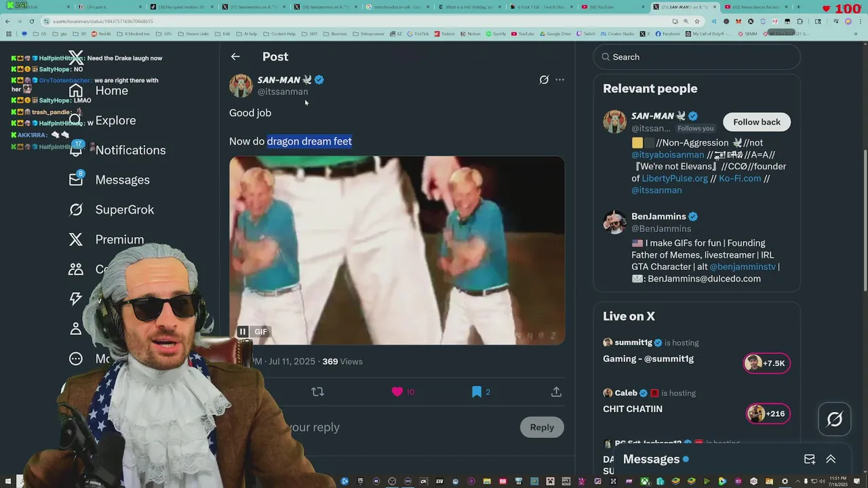The image size is (868, 488).
Task: Open @itsyaboisanman link in bio
Action: tap(668, 155)
